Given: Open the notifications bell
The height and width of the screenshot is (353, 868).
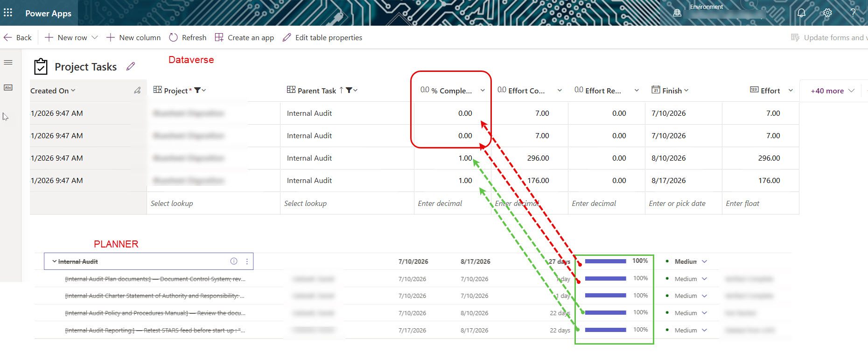Looking at the screenshot, I should [801, 13].
